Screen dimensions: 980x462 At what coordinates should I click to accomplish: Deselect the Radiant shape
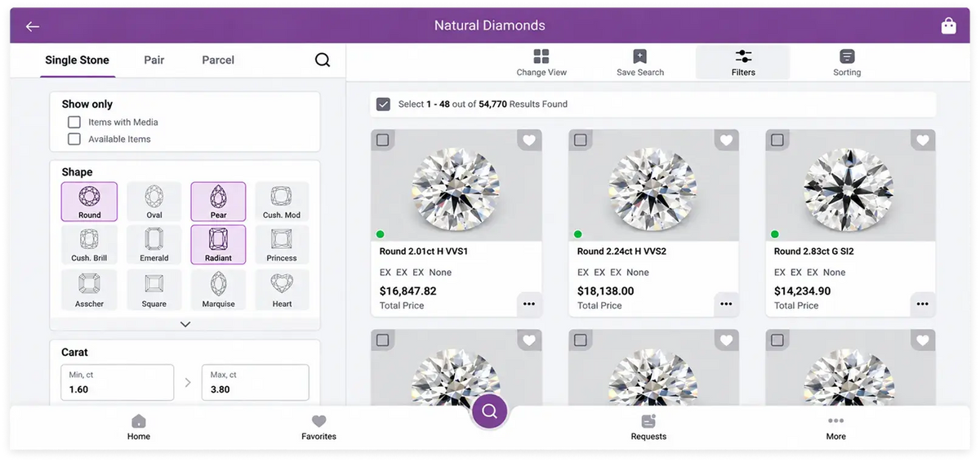tap(218, 245)
